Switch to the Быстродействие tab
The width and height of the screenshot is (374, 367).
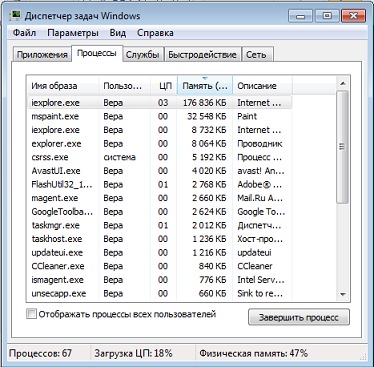(x=202, y=55)
